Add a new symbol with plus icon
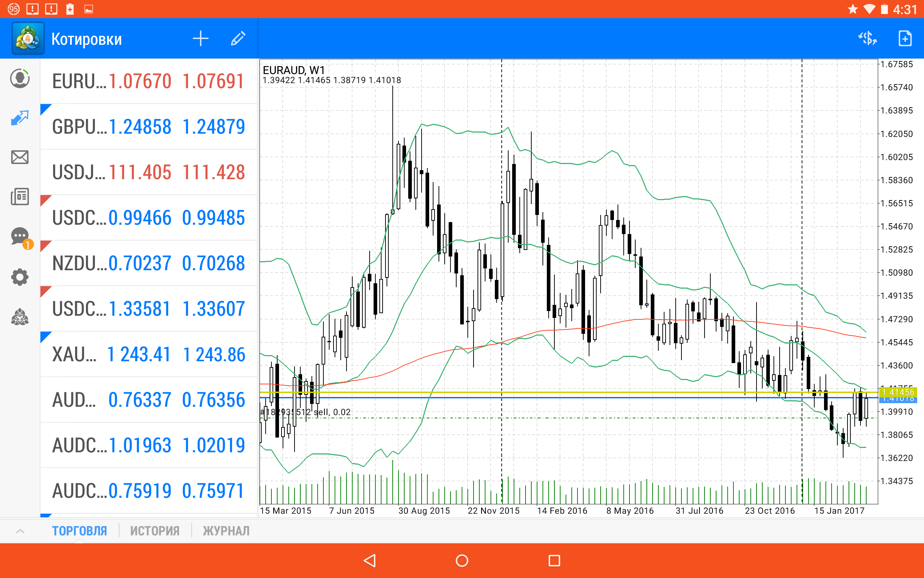This screenshot has width=924, height=578. (200, 39)
